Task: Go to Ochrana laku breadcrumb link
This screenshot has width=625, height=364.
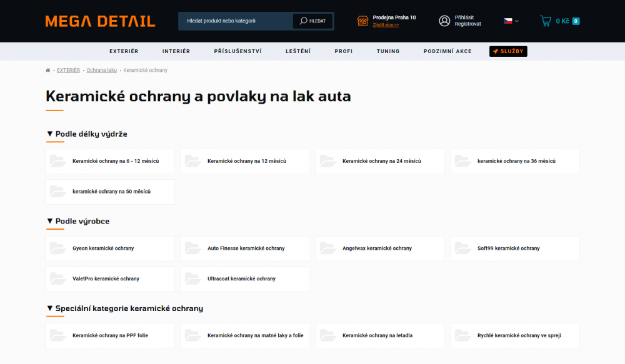Action: (x=102, y=70)
